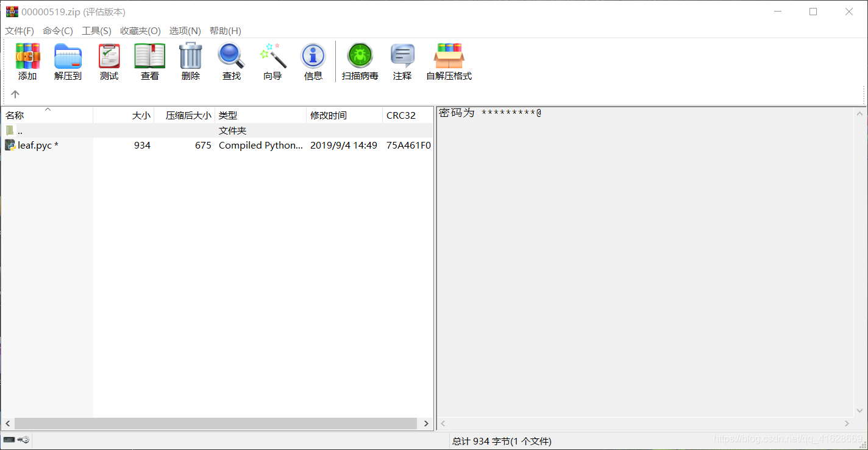868x450 pixels.
Task: Sort by CRC32 column header
Action: 408,115
